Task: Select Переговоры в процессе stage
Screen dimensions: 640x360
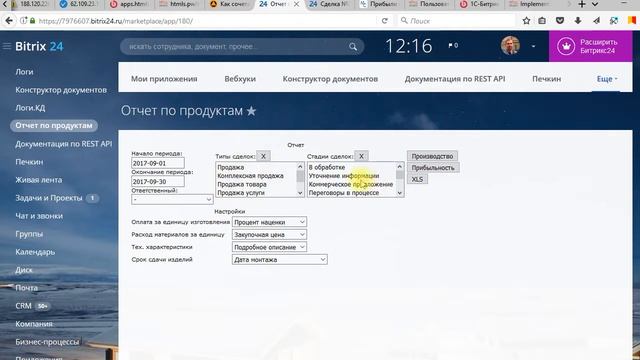Action: (x=344, y=193)
